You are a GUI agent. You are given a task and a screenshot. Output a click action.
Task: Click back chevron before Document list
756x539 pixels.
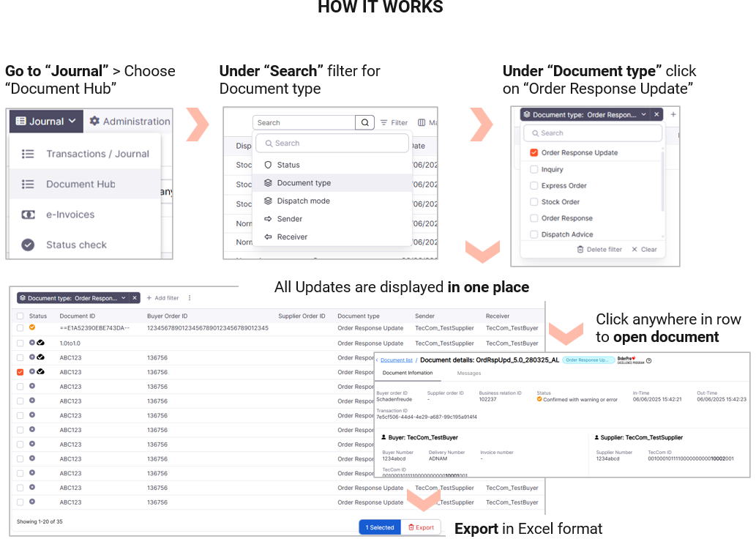(377, 360)
